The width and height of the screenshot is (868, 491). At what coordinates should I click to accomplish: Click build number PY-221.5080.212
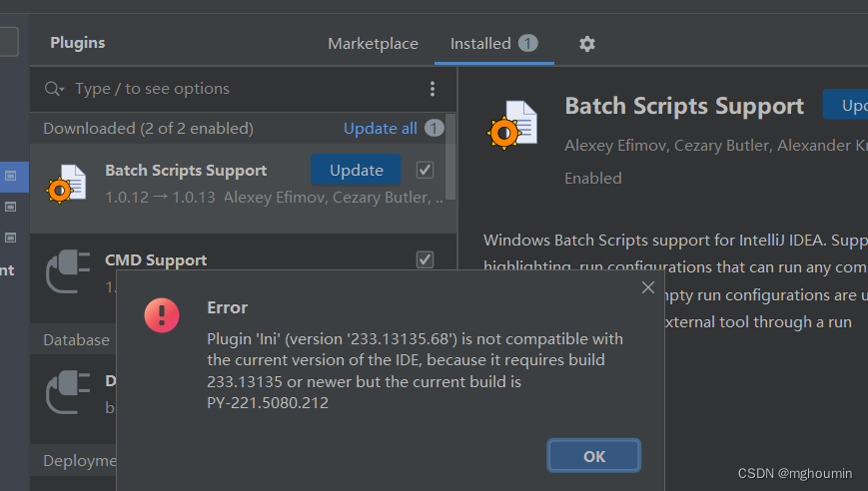click(x=268, y=402)
